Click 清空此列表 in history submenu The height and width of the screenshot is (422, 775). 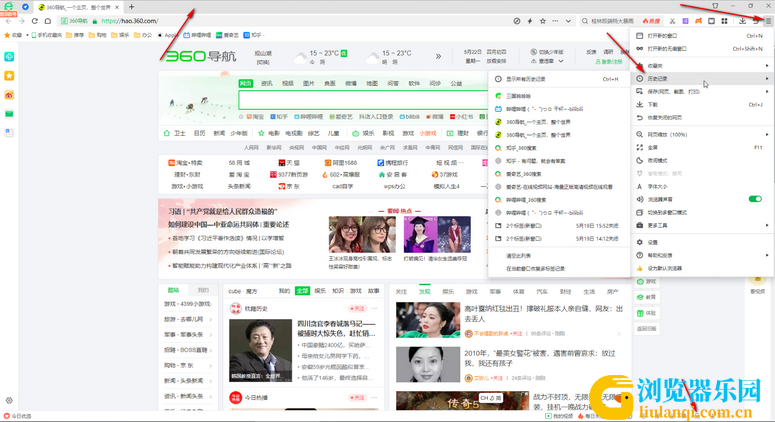click(559, 256)
